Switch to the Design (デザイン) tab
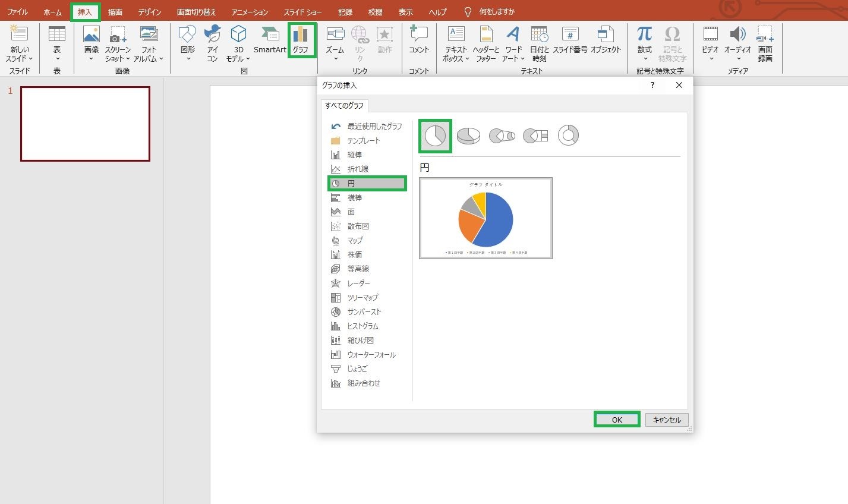Viewport: 848px width, 504px height. [150, 12]
